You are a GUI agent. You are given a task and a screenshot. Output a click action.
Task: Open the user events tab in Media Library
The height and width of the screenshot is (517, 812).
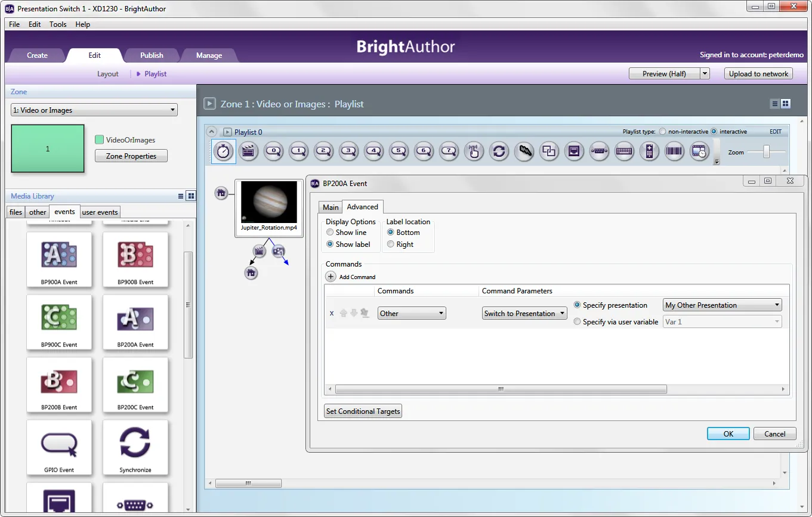100,212
